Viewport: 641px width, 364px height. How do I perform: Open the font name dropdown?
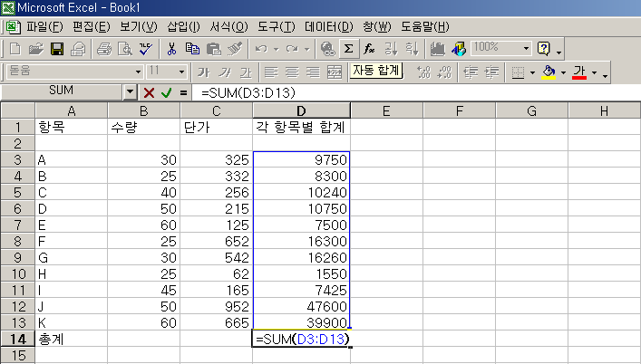coord(138,72)
